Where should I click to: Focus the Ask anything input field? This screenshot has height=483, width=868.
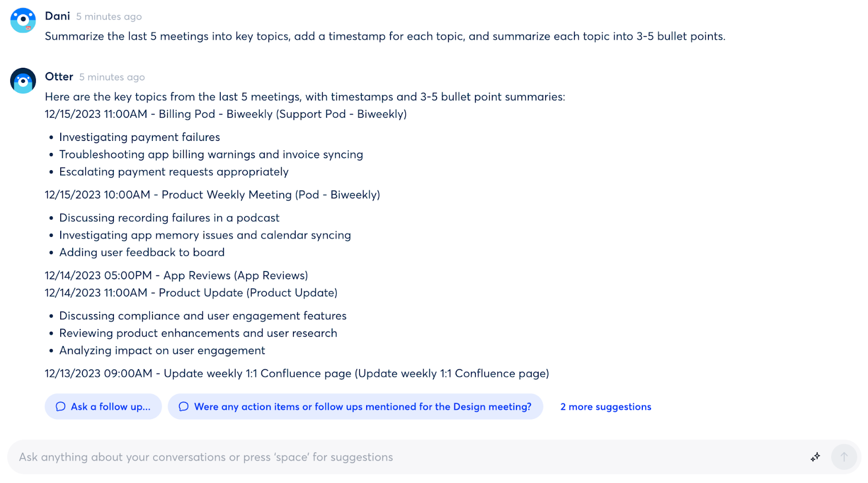click(x=380, y=457)
